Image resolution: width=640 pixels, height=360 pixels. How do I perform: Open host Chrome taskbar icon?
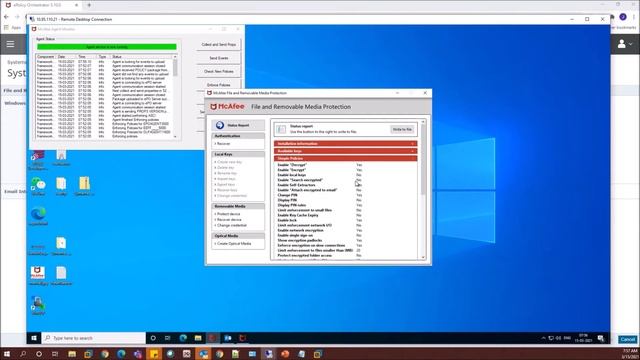[x=105, y=354]
